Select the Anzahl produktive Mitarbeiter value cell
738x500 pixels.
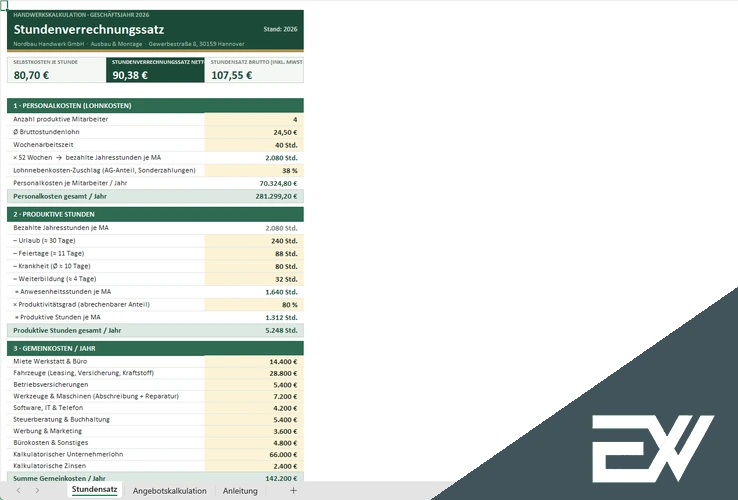click(x=254, y=120)
